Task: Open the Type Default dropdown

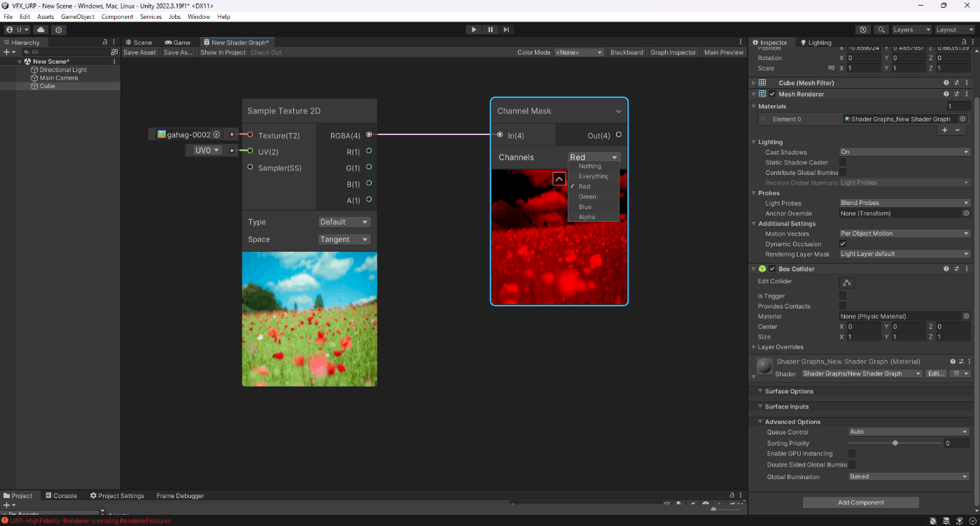Action: point(344,222)
